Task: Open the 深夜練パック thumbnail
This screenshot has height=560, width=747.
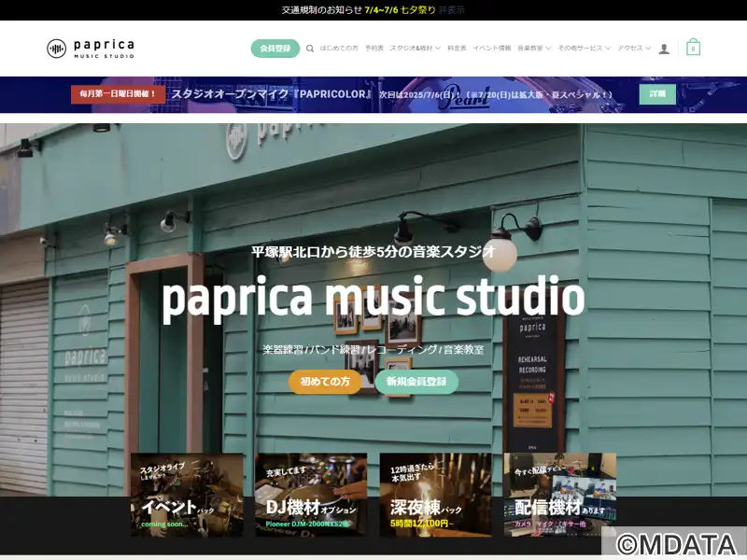Action: click(x=435, y=495)
